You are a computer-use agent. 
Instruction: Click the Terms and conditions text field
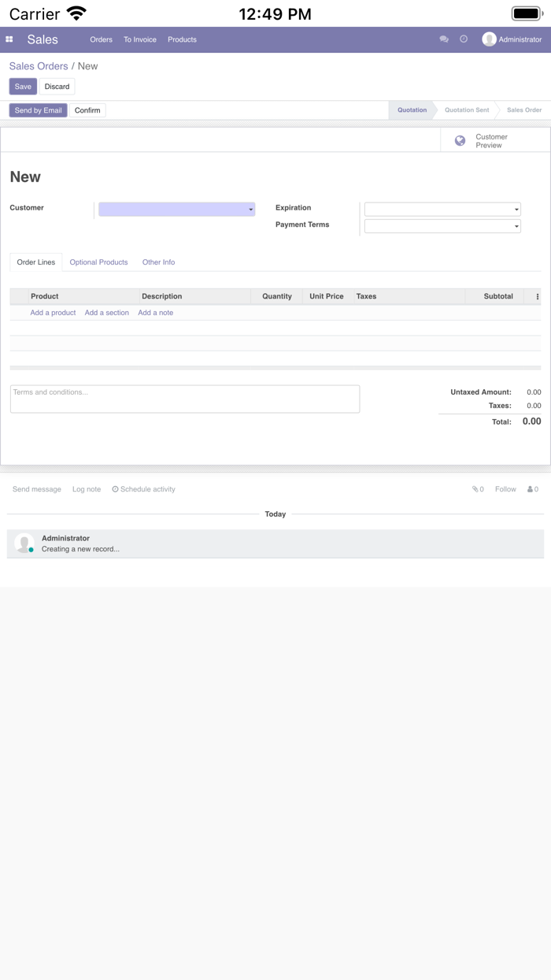185,399
